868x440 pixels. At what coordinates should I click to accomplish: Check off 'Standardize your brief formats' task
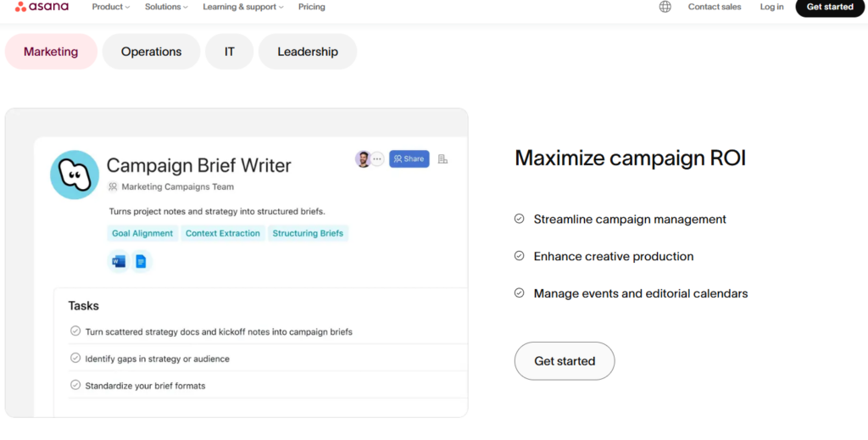click(75, 385)
